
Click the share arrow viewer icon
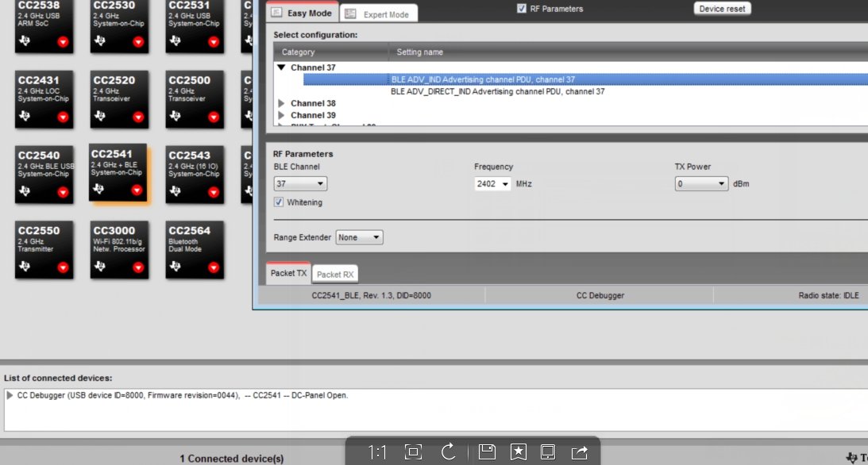[x=579, y=452]
